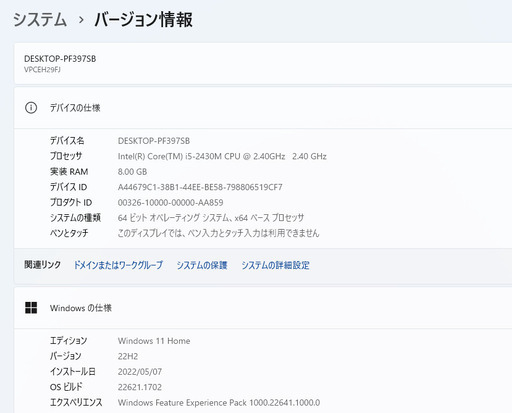
Task: Click the Windows logo icon beside Windows の仕様
Action: click(31, 308)
